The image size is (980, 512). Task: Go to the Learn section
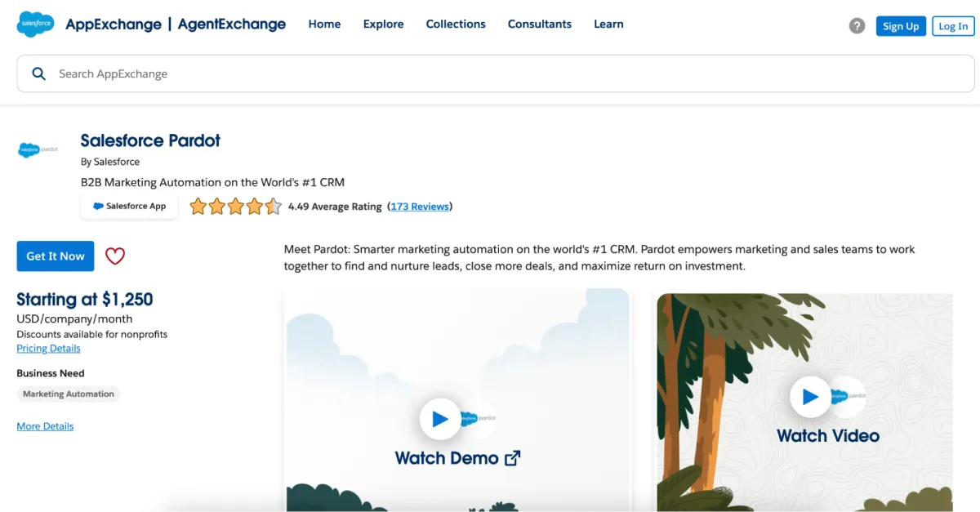pyautogui.click(x=608, y=24)
